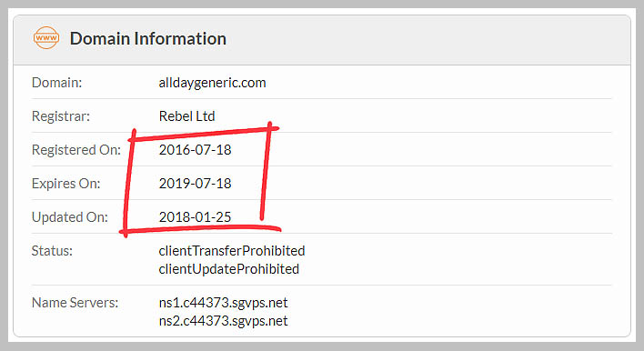Click the Status: field label
Viewport: 644px width, 351px height.
point(52,251)
